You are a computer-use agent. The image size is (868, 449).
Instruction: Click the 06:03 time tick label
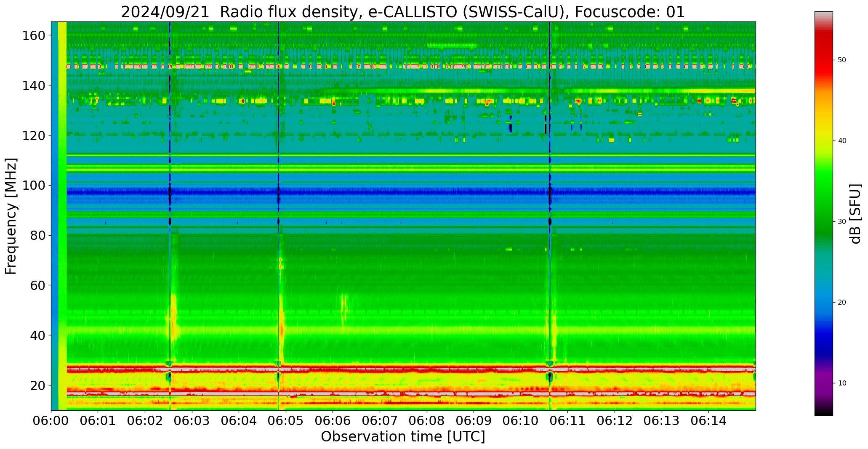192,420
